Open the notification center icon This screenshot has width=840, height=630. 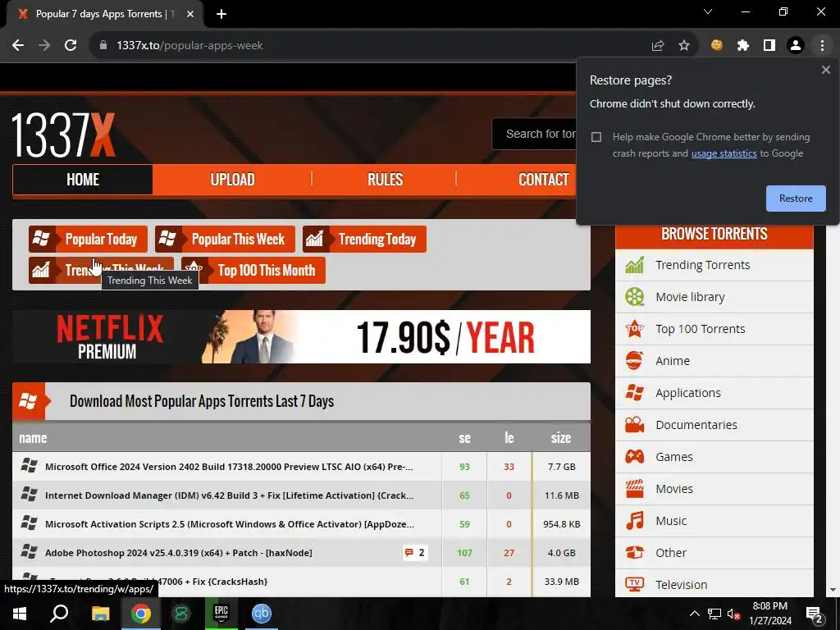coord(814,614)
